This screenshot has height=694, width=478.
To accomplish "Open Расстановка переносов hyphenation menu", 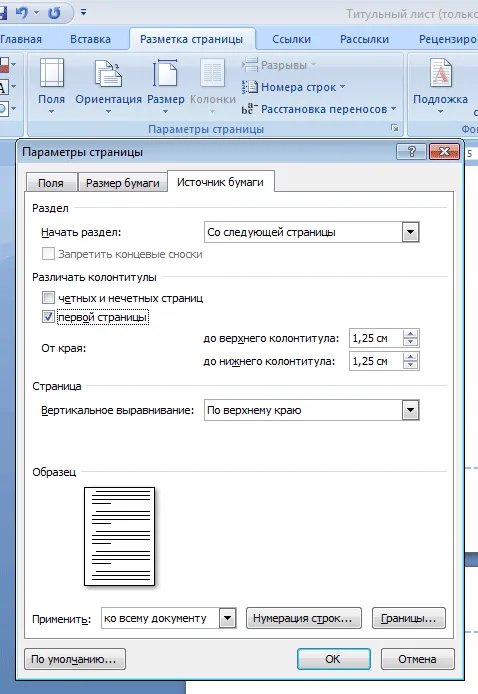I will pos(319,109).
